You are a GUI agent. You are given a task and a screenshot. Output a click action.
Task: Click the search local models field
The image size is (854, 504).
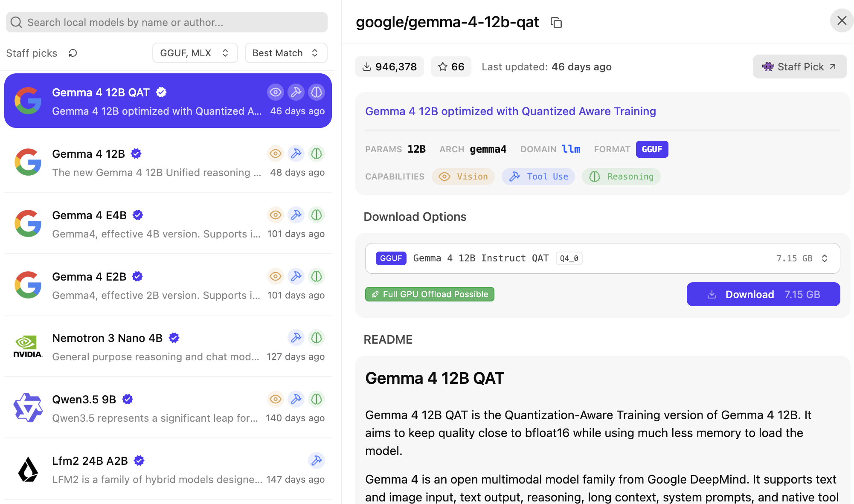click(167, 22)
